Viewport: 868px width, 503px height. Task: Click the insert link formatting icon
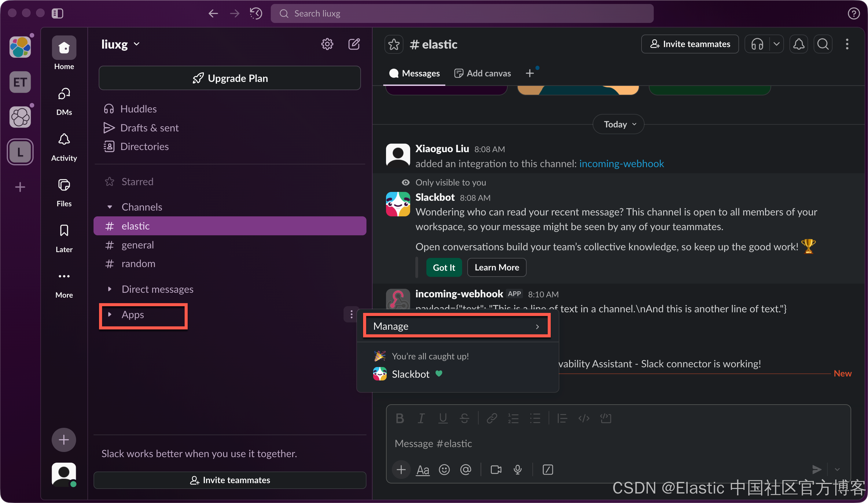491,418
